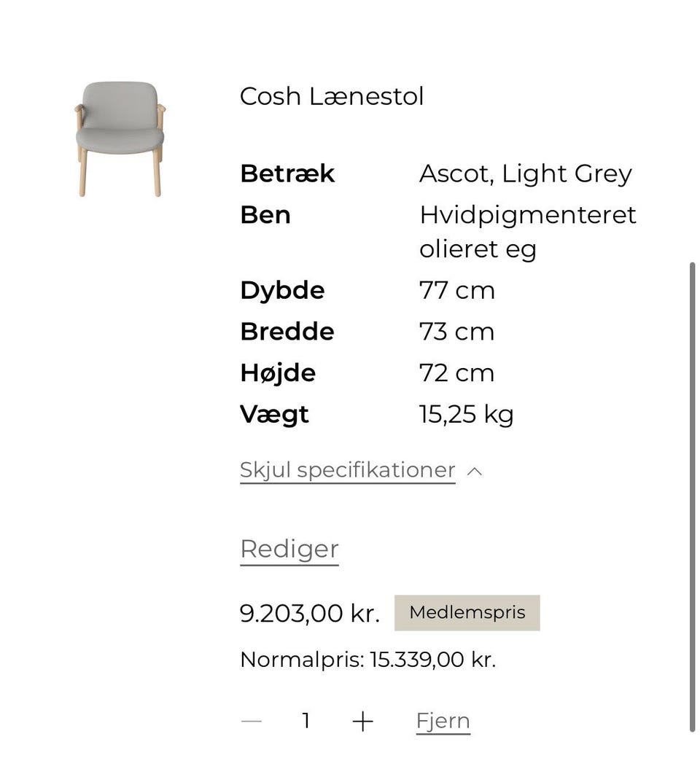Collapse specs via the upward chevron icon

(474, 471)
